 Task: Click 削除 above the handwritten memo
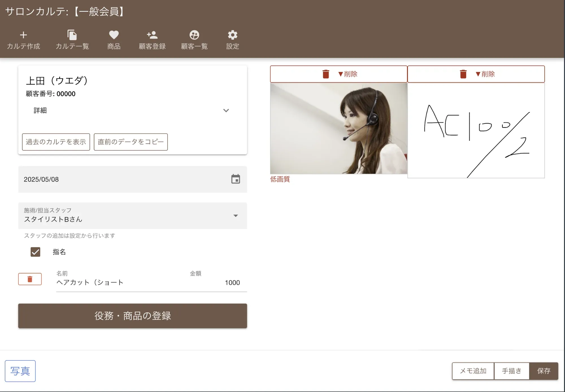click(x=476, y=74)
